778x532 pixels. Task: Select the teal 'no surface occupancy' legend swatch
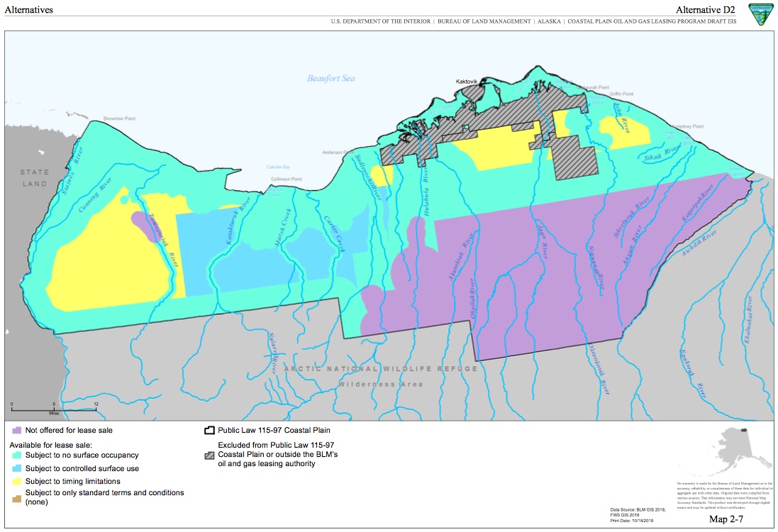click(x=16, y=455)
